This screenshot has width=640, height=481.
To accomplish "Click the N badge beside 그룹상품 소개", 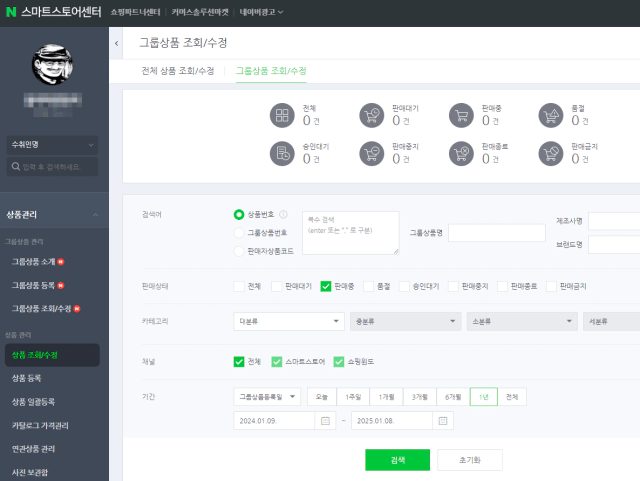I will click(61, 262).
